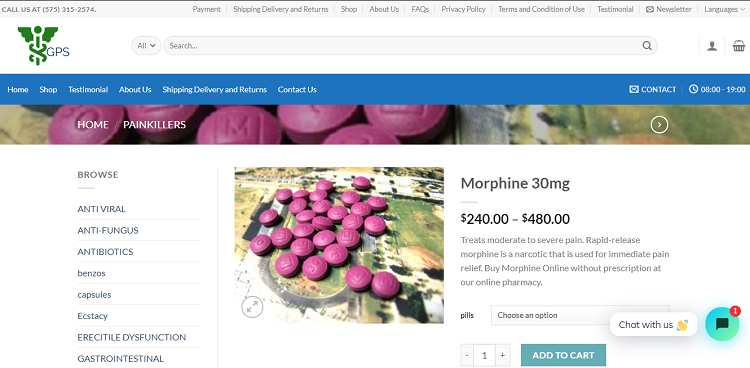Open About Us in the blue navigation bar

point(135,89)
